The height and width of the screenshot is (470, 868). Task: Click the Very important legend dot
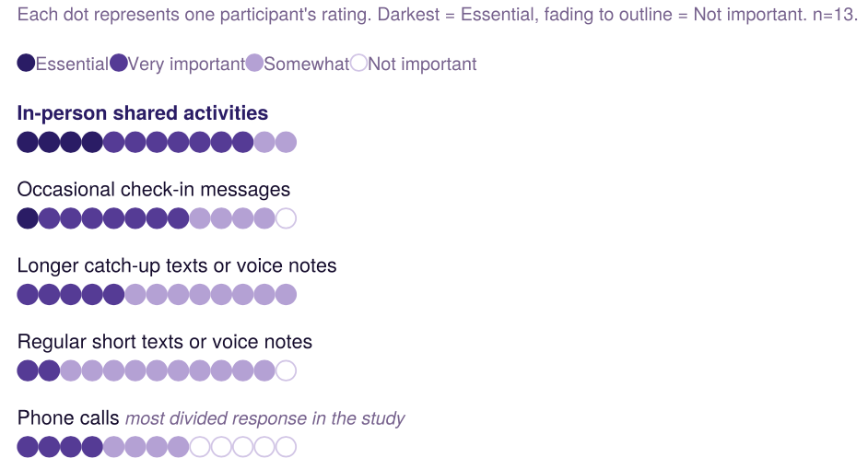tap(119, 63)
